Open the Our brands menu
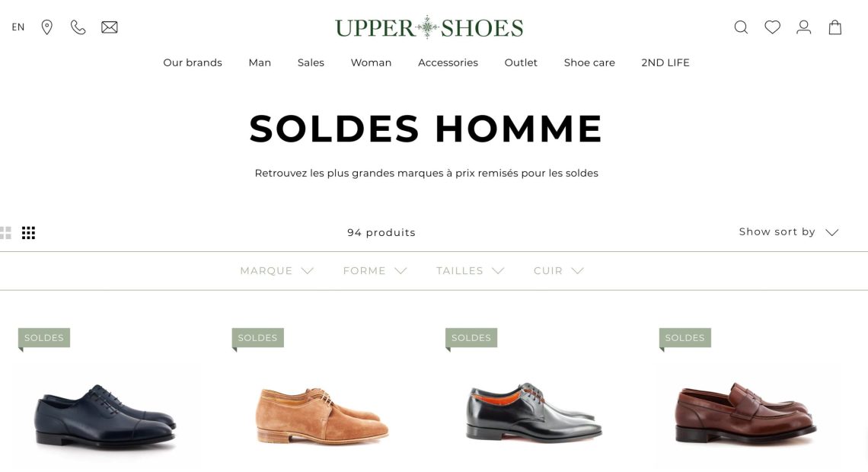868x472 pixels. (x=193, y=62)
